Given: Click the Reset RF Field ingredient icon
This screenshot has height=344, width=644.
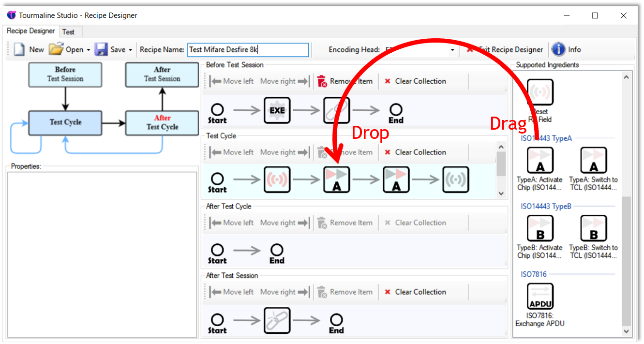Looking at the screenshot, I should [540, 92].
